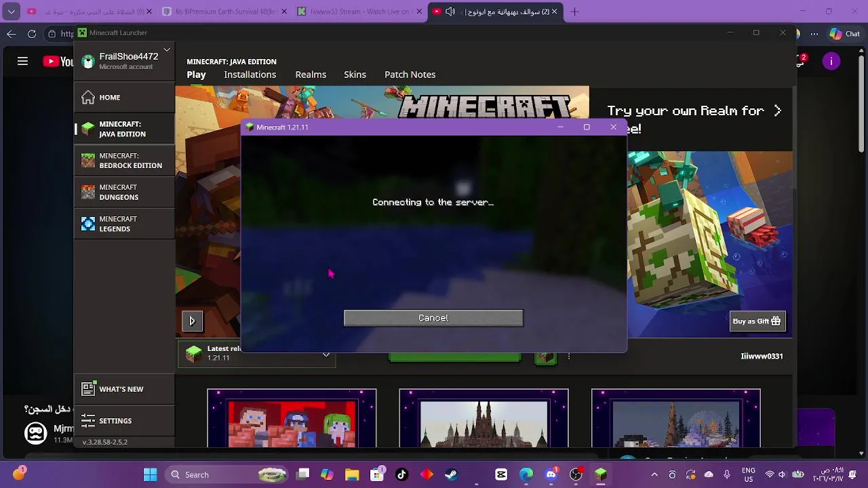The height and width of the screenshot is (488, 868).
Task: Open the castle news thumbnail
Action: pyautogui.click(x=484, y=419)
